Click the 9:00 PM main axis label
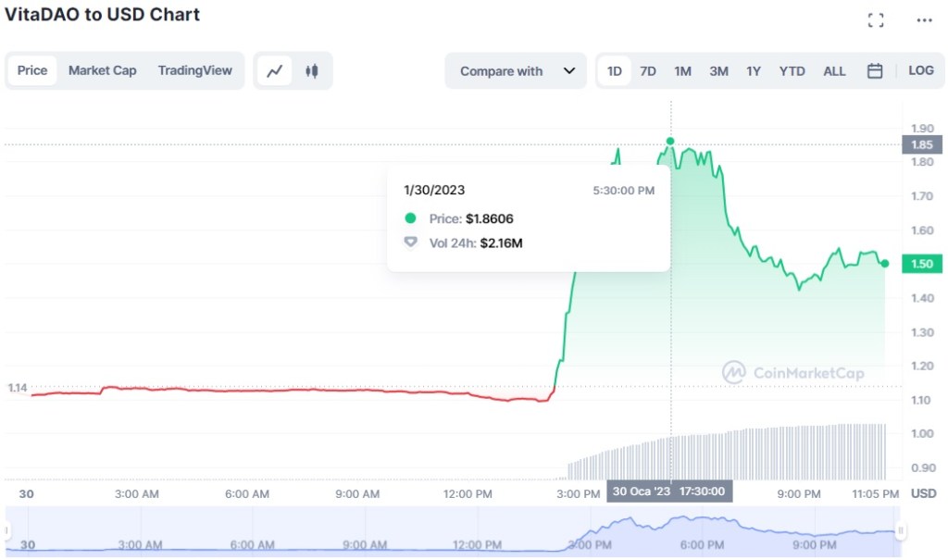Image resolution: width=948 pixels, height=560 pixels. pos(799,494)
